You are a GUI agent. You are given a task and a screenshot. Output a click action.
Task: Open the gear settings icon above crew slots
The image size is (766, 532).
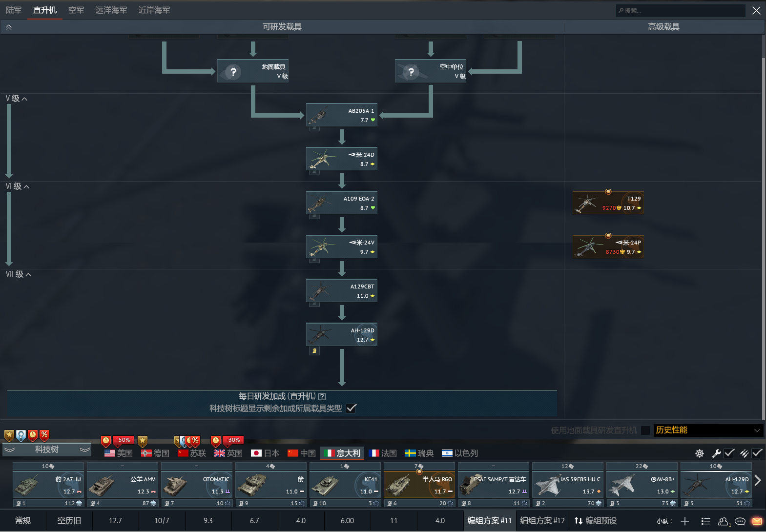pos(700,453)
